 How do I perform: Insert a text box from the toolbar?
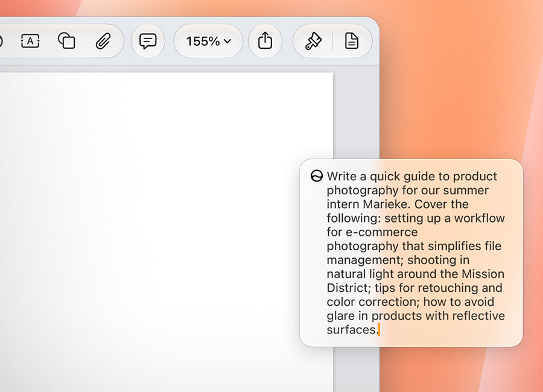pyautogui.click(x=30, y=41)
